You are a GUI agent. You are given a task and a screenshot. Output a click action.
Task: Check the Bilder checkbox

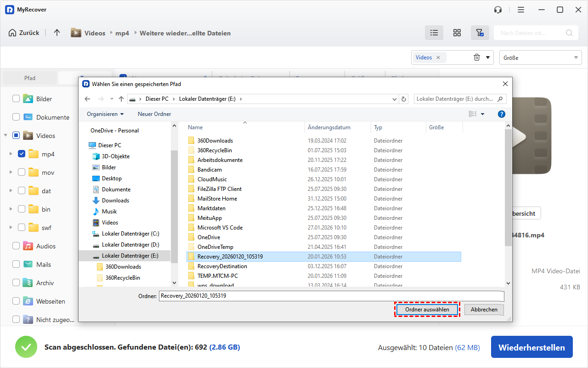pos(16,98)
